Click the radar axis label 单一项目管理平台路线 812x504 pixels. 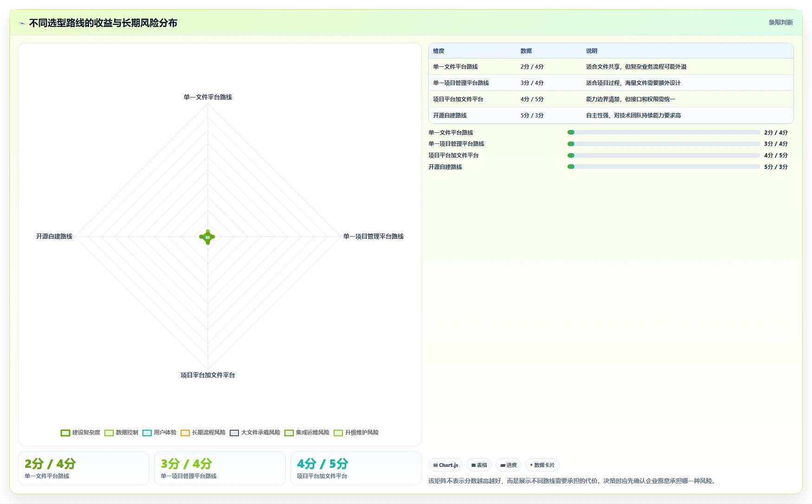374,236
